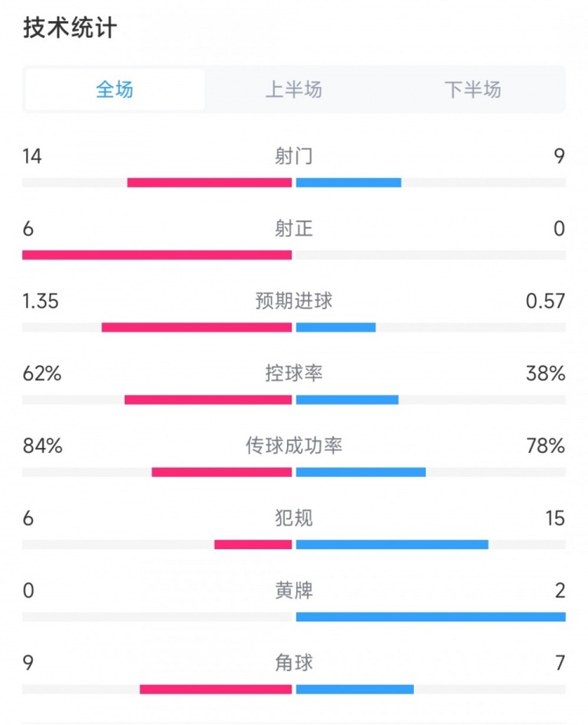Open the 上半场 tab

pos(294,89)
